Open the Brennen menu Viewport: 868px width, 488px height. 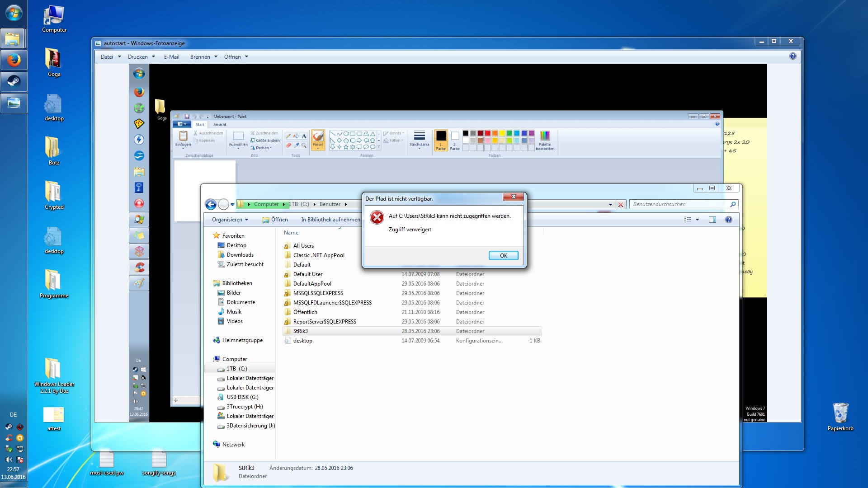pyautogui.click(x=200, y=57)
